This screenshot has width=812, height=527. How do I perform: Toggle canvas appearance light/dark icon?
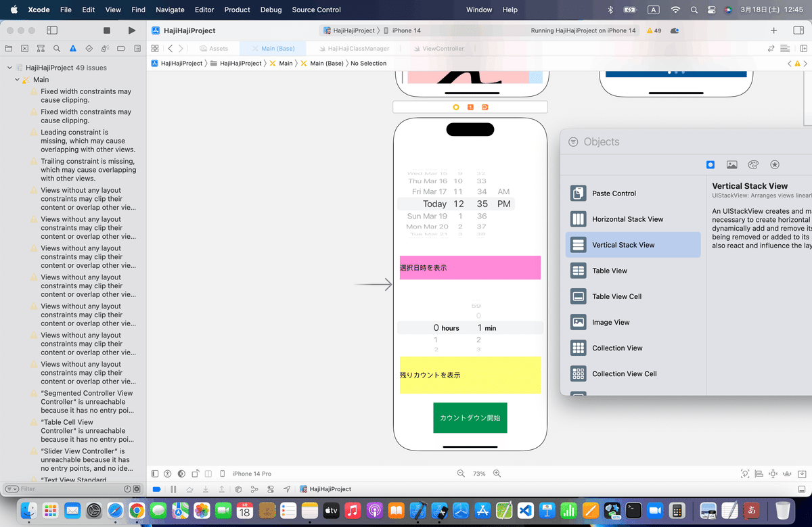[181, 474]
